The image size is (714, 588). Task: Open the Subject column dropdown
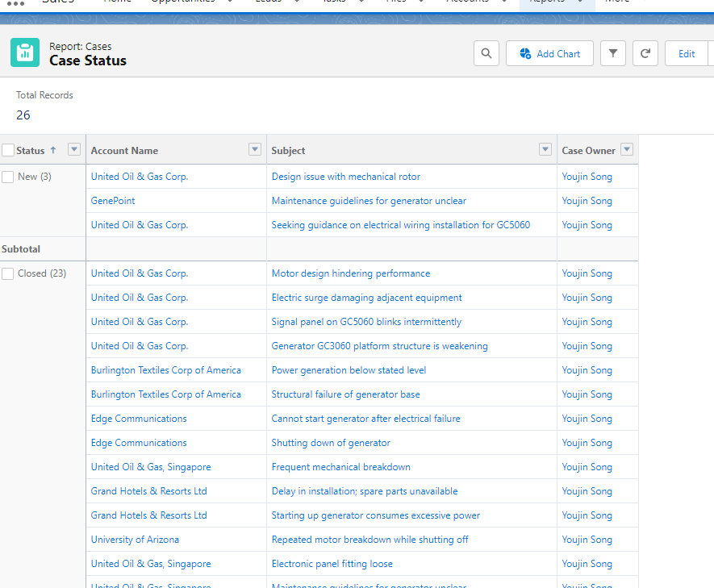(x=545, y=149)
